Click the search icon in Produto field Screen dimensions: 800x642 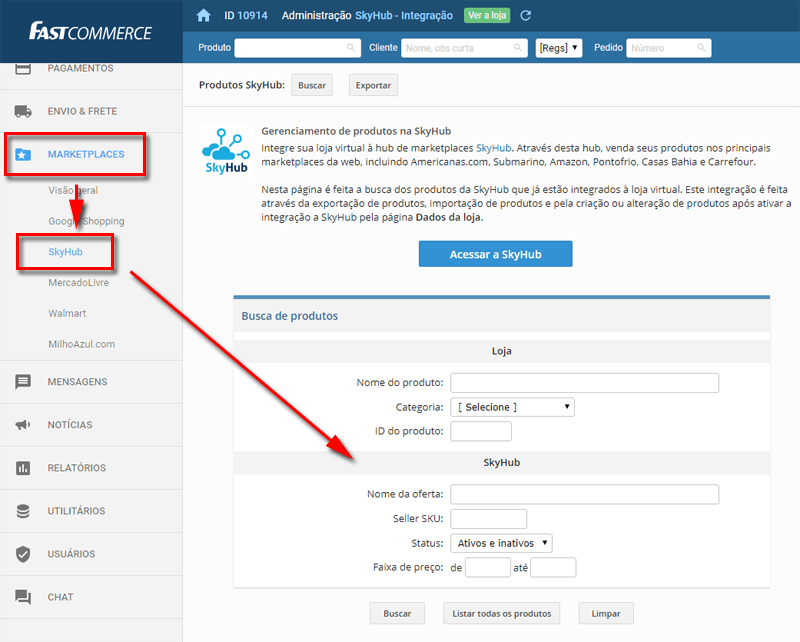coord(351,47)
